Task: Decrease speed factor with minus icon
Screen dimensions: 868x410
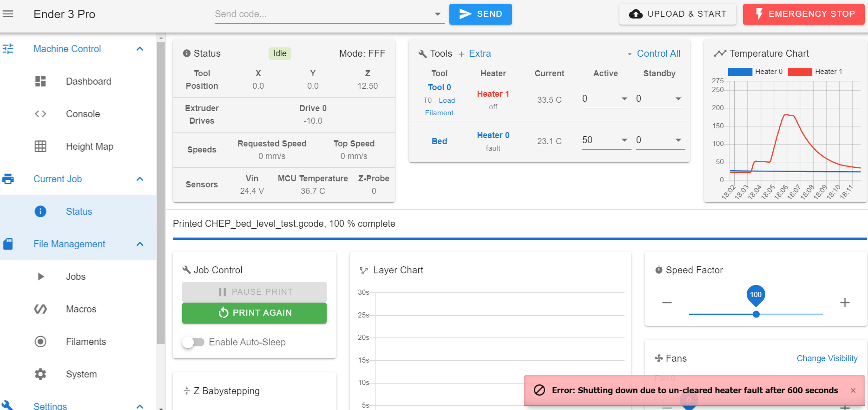Action: (667, 303)
